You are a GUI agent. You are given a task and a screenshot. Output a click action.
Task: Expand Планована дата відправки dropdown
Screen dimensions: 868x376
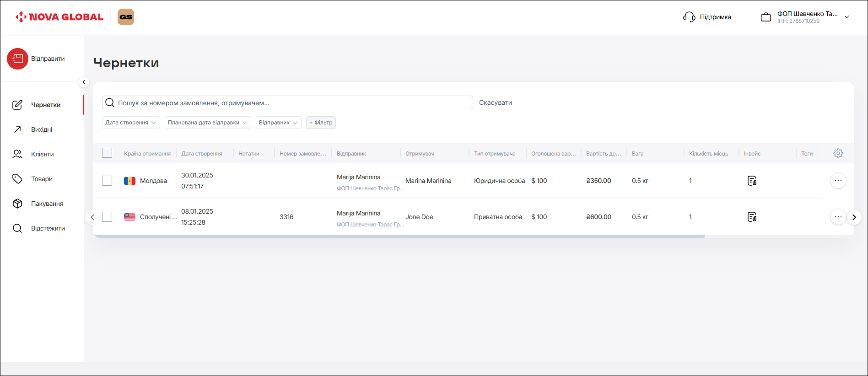(x=207, y=123)
